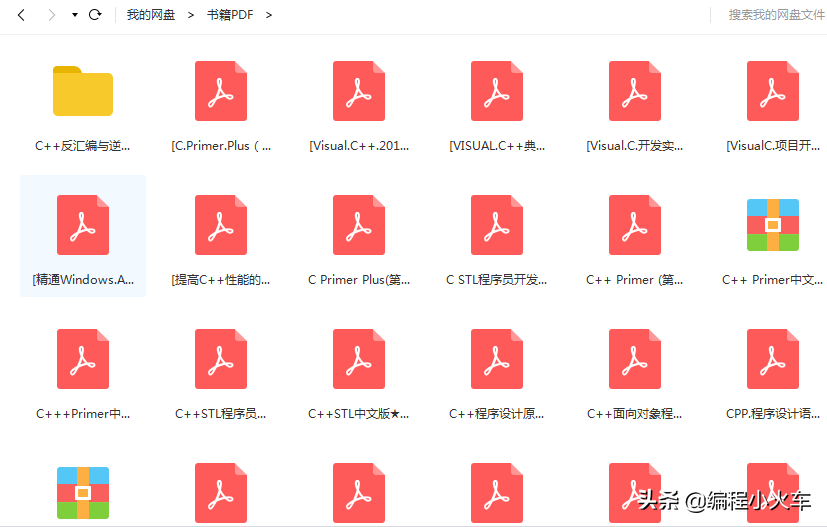827x527 pixels.
Task: Go back with the left arrow
Action: pos(21,15)
